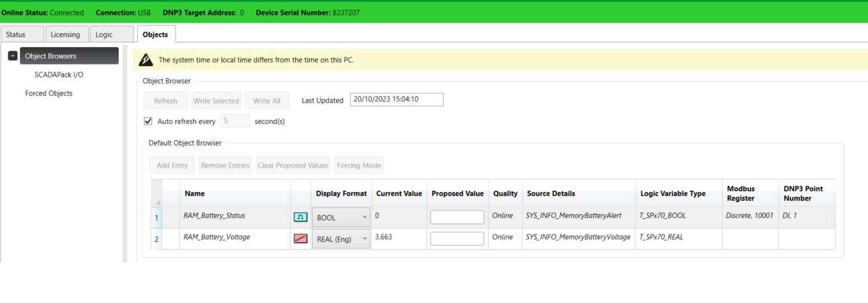This screenshot has height=303, width=868.
Task: Click the Remove Entries button
Action: pyautogui.click(x=225, y=165)
